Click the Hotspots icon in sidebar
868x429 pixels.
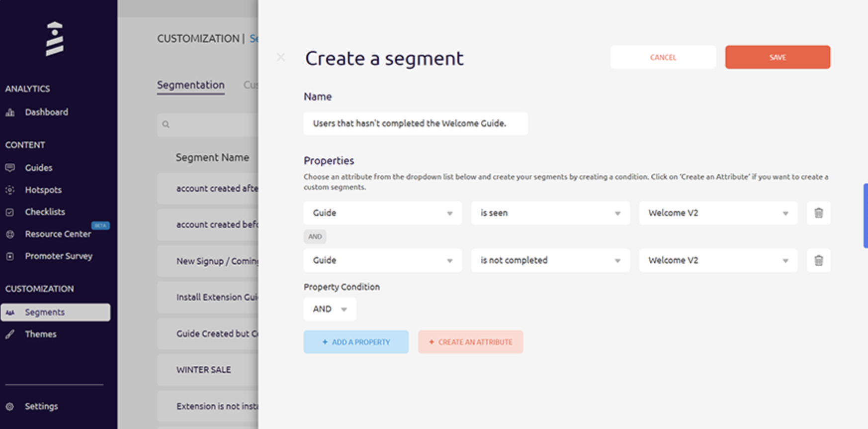(x=10, y=190)
